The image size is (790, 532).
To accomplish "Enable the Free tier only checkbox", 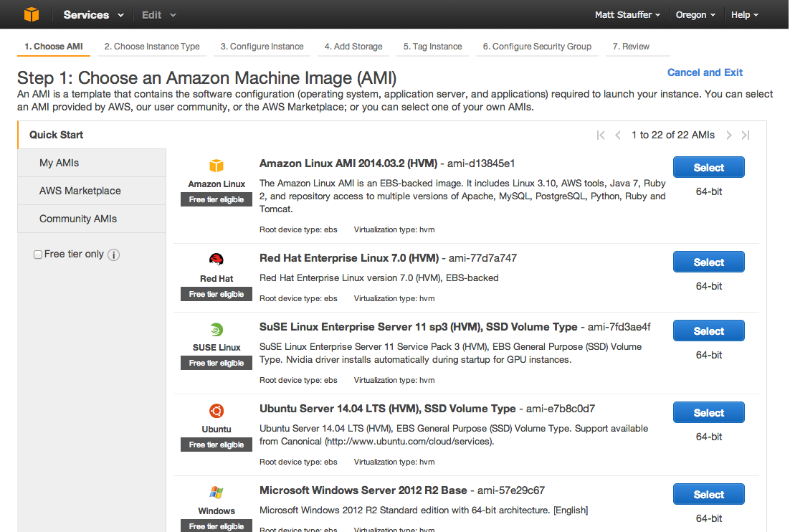I will point(38,255).
